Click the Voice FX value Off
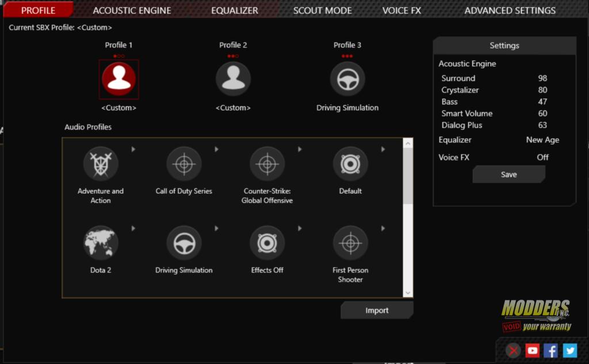 pos(542,157)
